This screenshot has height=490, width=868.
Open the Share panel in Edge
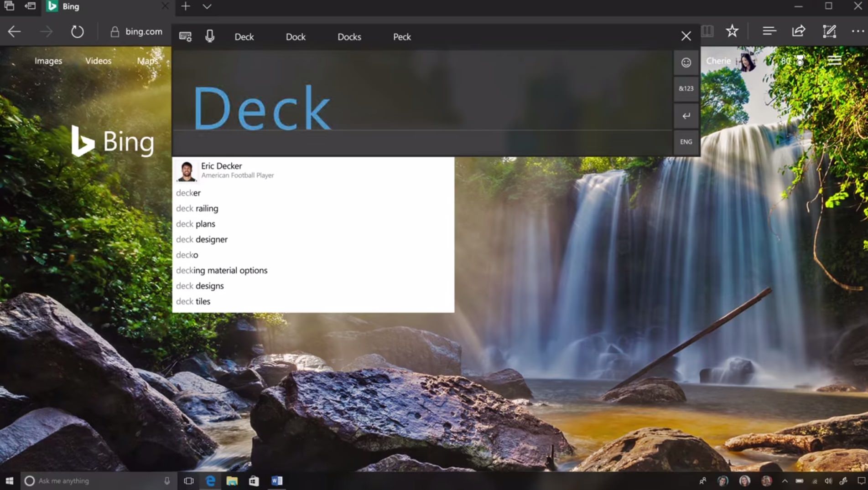tap(799, 31)
